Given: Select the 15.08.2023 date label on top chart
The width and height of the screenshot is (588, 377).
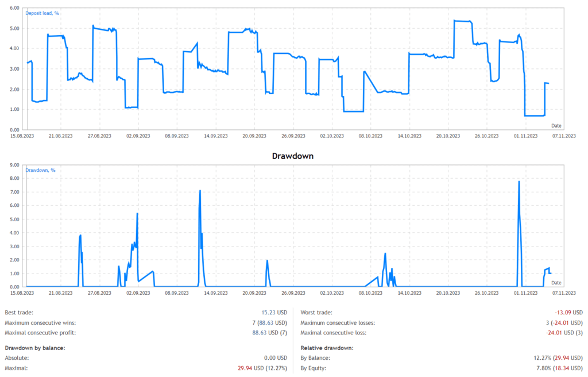Looking at the screenshot, I should [23, 136].
